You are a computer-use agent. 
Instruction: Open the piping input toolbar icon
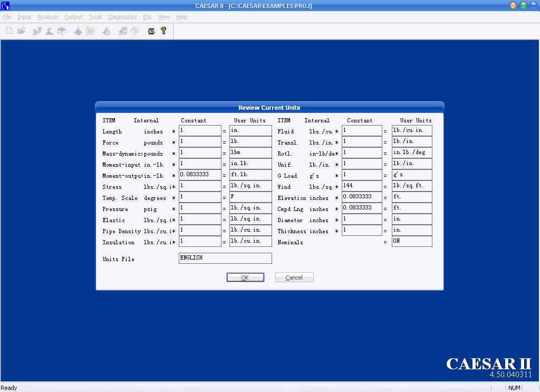(37, 31)
